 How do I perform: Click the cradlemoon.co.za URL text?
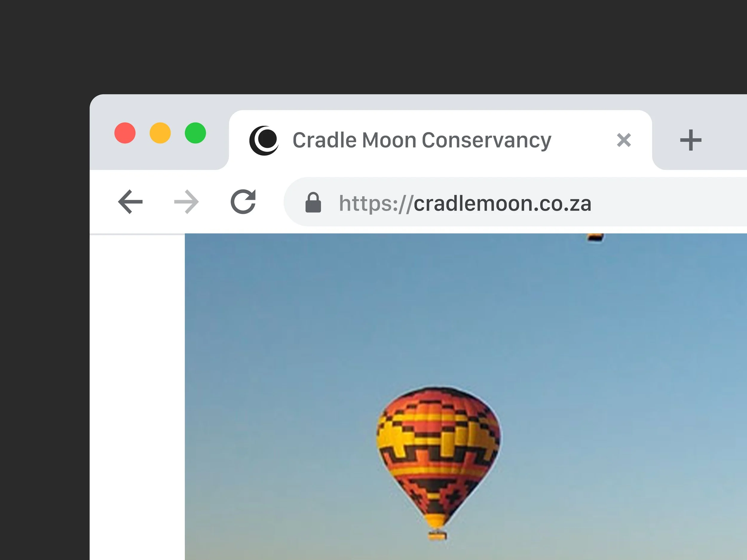click(503, 204)
